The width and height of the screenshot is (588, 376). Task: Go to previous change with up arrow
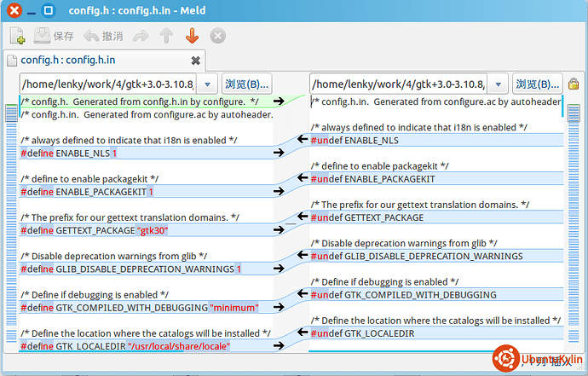(166, 36)
